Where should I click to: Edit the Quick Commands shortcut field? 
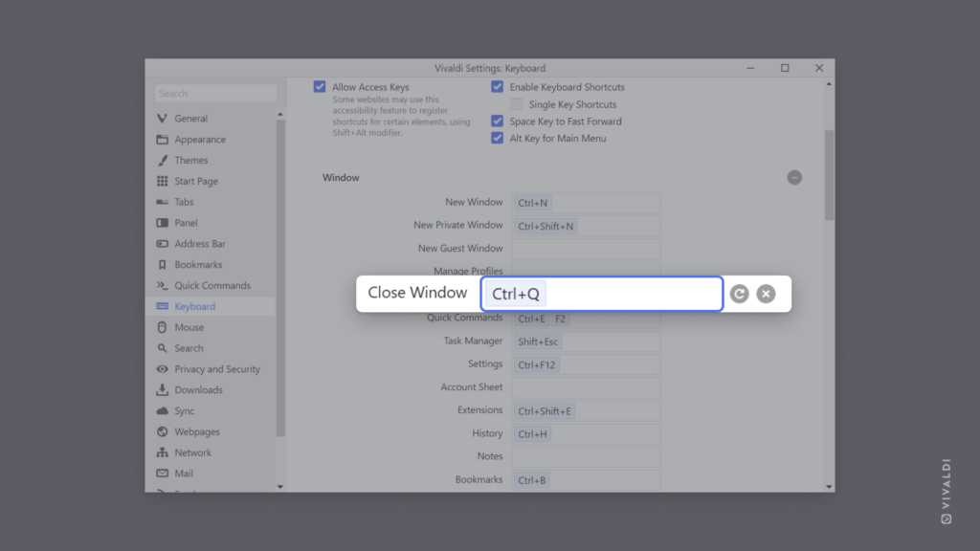coord(587,319)
